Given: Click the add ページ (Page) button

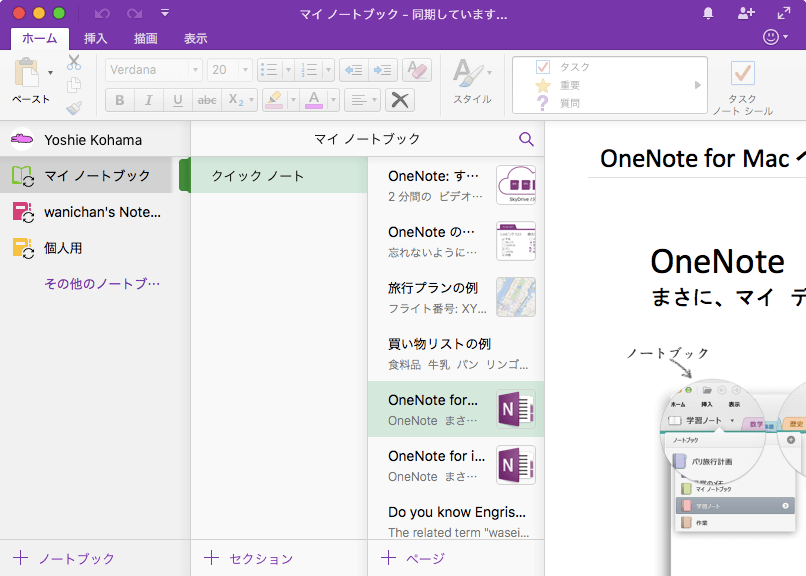Looking at the screenshot, I should (x=413, y=558).
